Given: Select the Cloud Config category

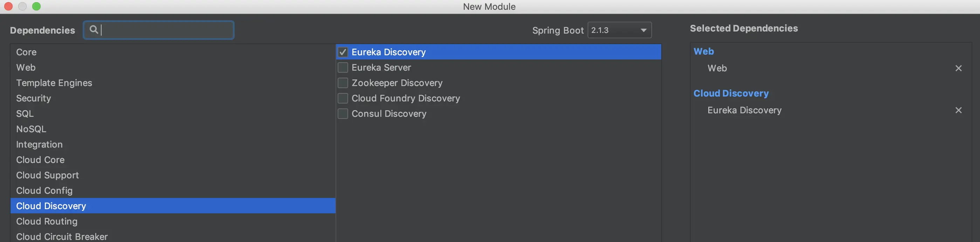Looking at the screenshot, I should tap(173, 190).
